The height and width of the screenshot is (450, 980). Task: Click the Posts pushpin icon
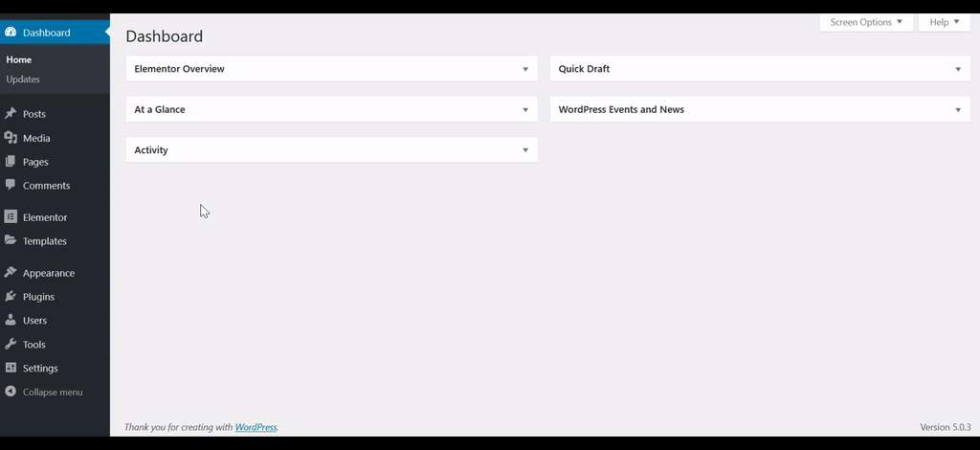click(11, 114)
